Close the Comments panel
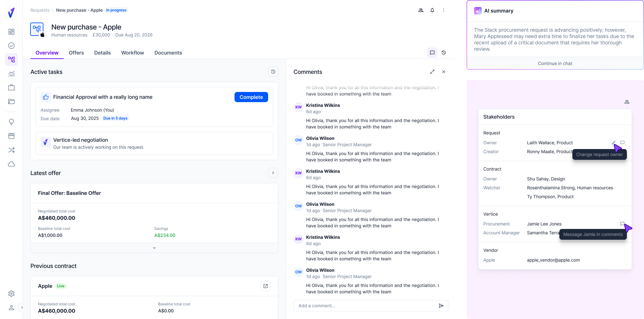The height and width of the screenshot is (319, 644). coord(444,72)
